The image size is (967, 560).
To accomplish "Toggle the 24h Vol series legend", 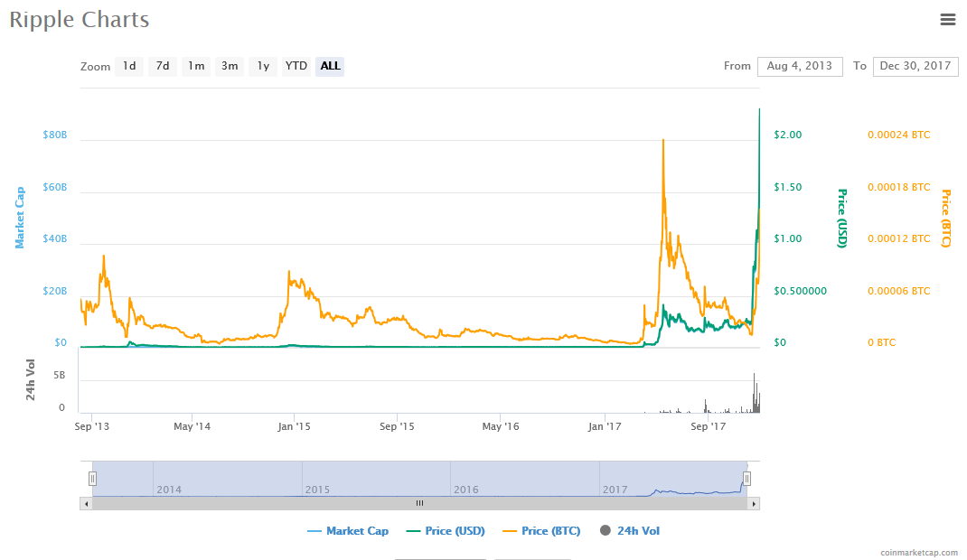I will 630,531.
